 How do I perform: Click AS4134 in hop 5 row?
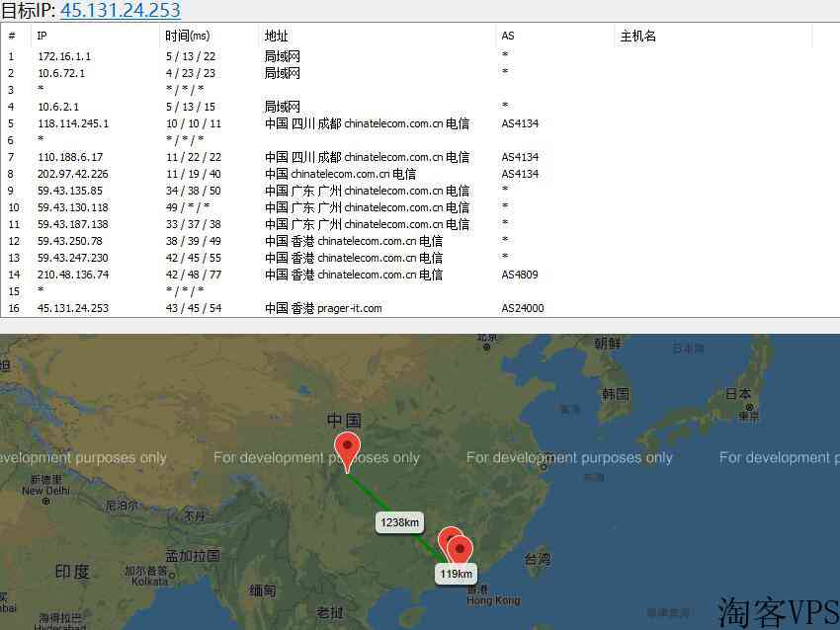(x=520, y=123)
